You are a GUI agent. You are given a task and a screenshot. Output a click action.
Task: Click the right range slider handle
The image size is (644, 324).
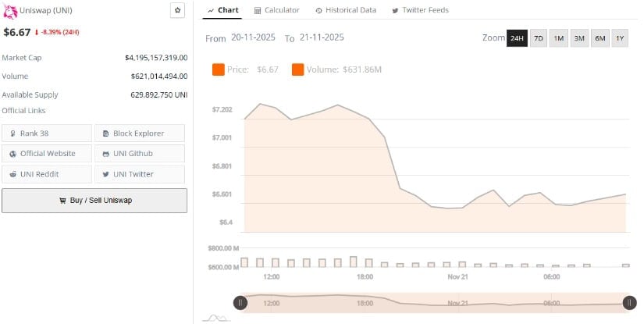pyautogui.click(x=628, y=303)
